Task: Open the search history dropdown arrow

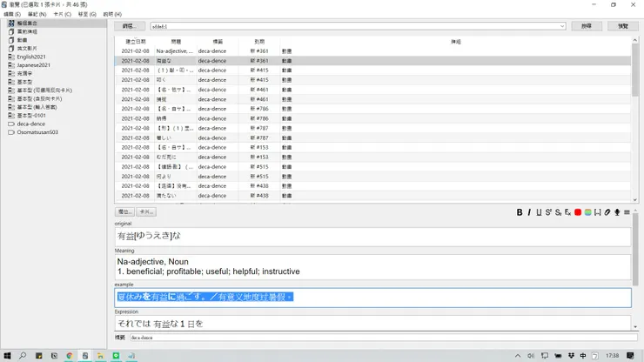Action: pyautogui.click(x=562, y=26)
